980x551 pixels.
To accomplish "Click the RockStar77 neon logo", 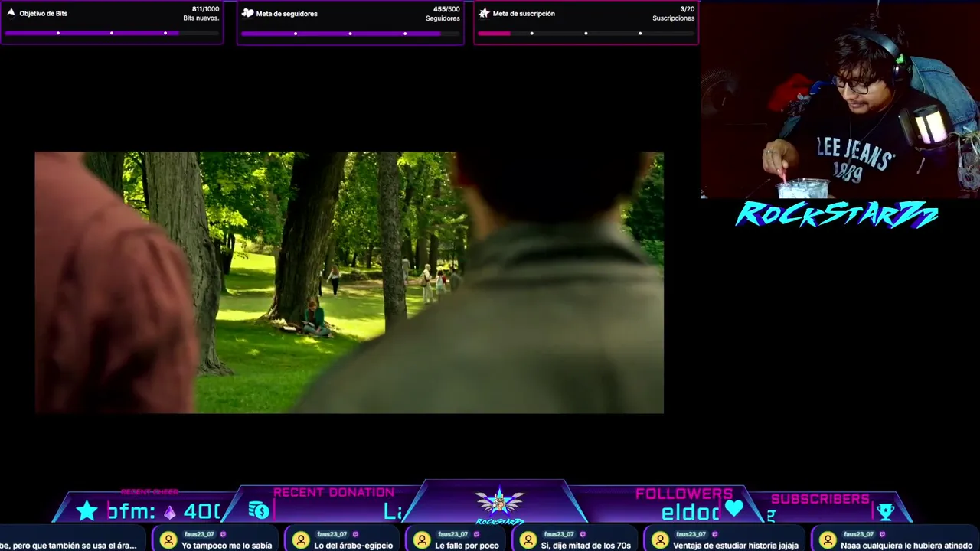I will click(836, 215).
